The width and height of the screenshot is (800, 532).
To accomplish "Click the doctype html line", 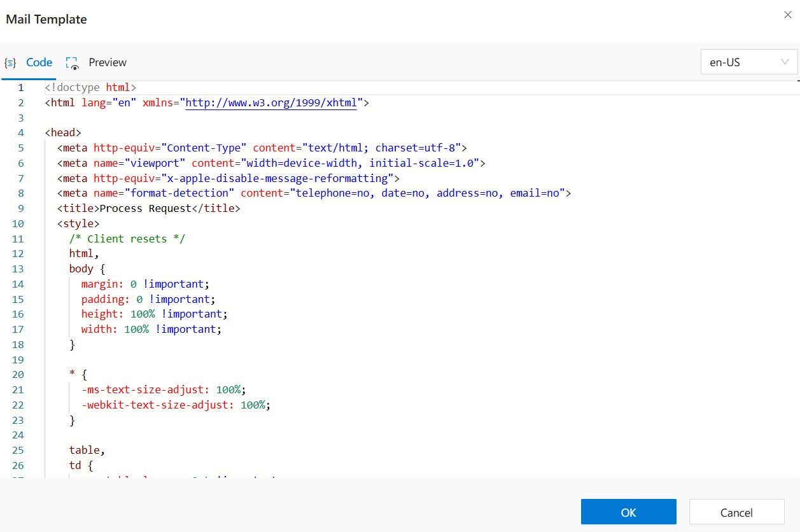I will click(90, 88).
